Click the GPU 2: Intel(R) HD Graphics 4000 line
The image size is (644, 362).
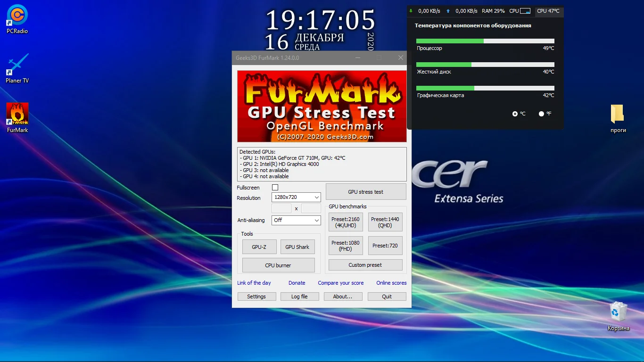point(279,164)
